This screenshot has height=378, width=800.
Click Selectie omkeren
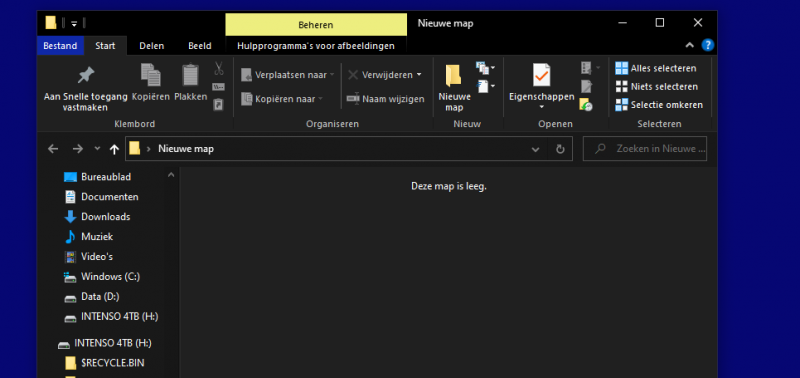coord(659,105)
